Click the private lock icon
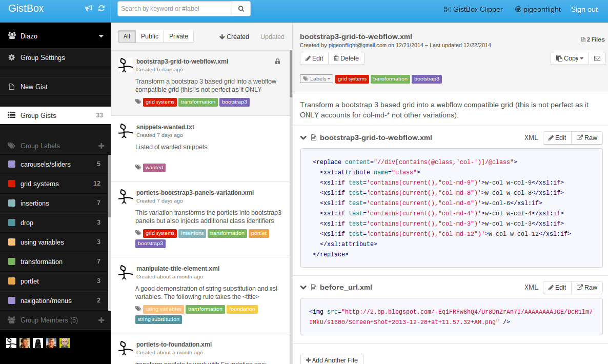The width and height of the screenshot is (608, 364). tap(278, 61)
